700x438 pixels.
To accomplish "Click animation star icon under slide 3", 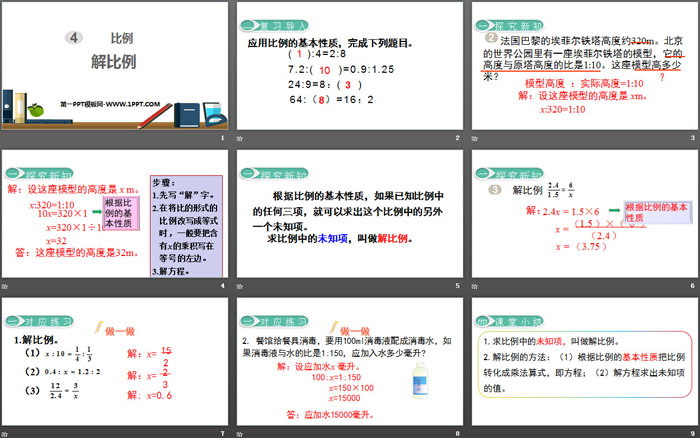I will pos(475,139).
